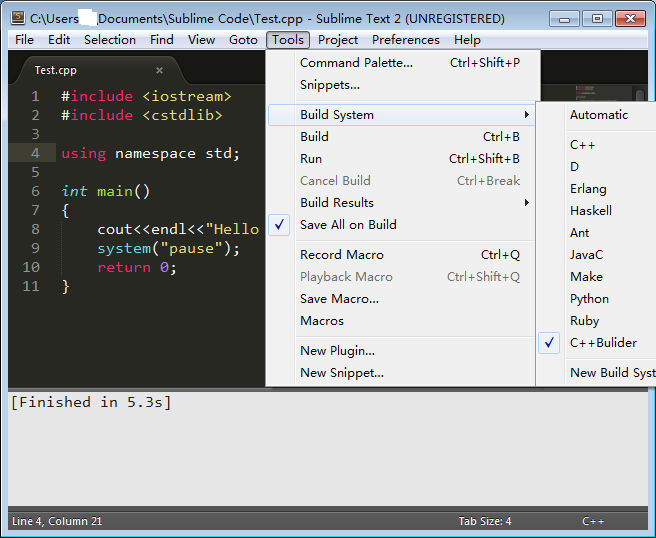This screenshot has width=656, height=538.
Task: Click the 'int main()' code line
Action: (105, 192)
